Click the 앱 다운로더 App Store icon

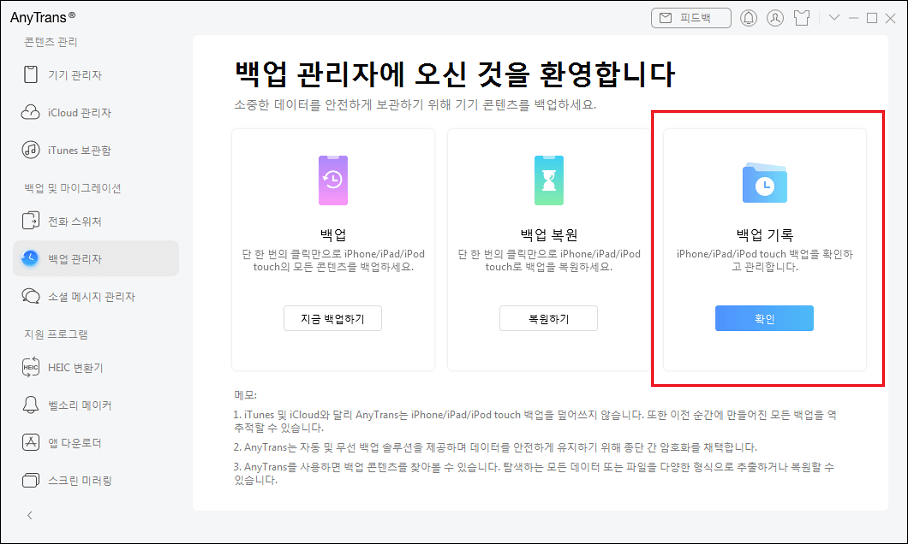click(31, 443)
